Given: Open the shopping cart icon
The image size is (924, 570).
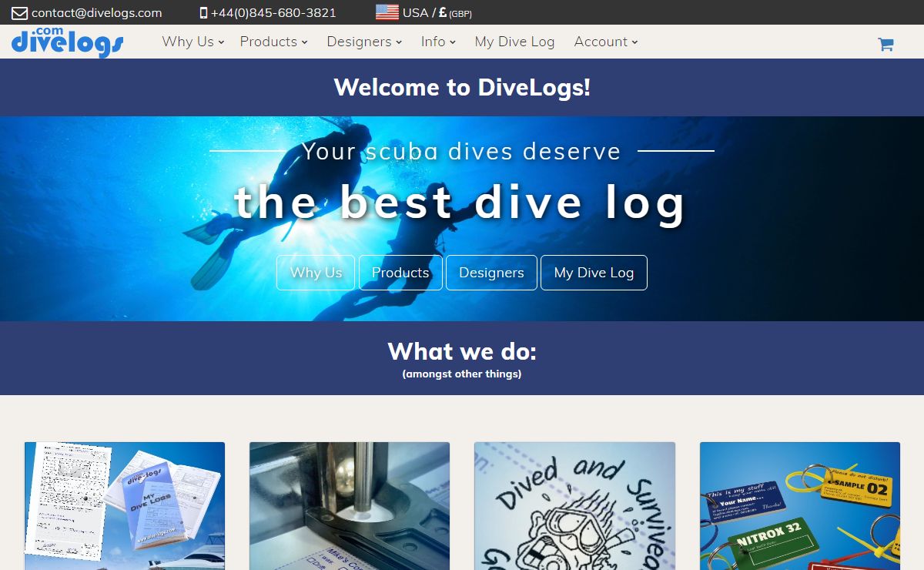Looking at the screenshot, I should click(885, 45).
